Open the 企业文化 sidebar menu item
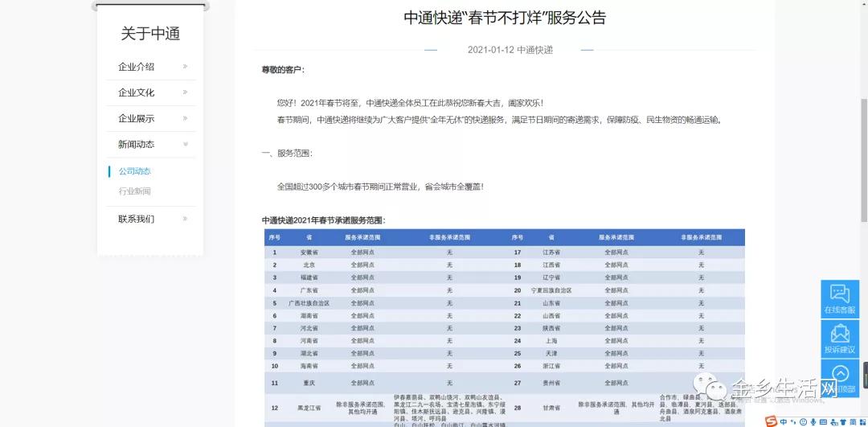Screen dimensions: 868x427 (x=136, y=92)
